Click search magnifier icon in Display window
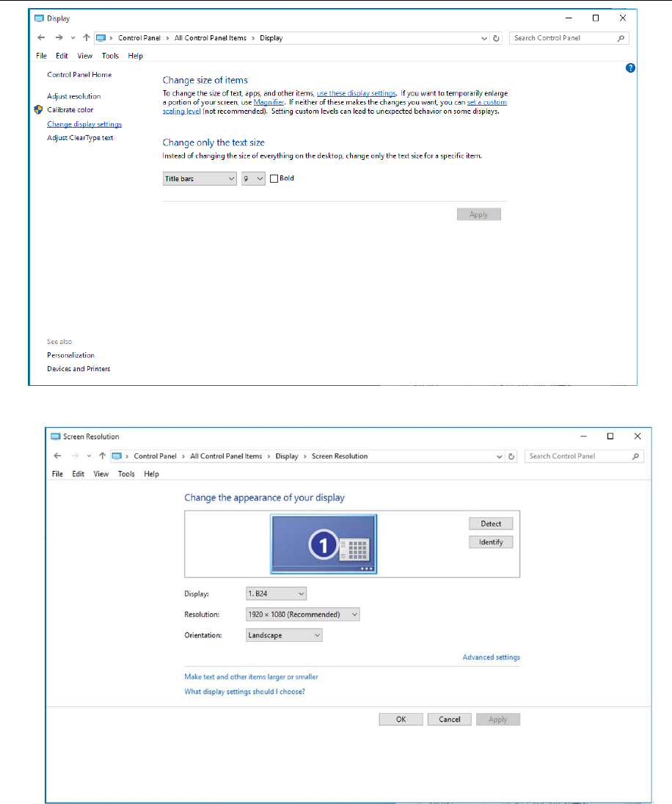Image resolution: width=672 pixels, height=804 pixels. click(x=621, y=38)
